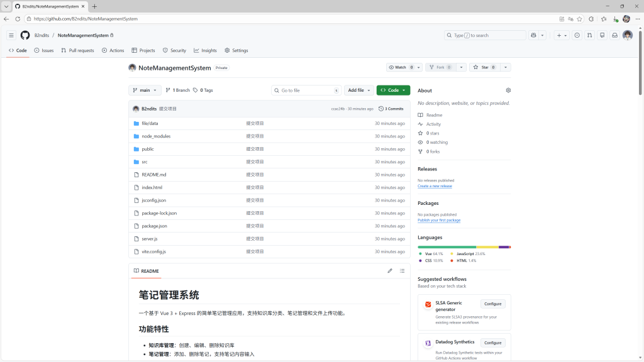Toggle Watch on the repository
The height and width of the screenshot is (362, 644).
pos(401,67)
